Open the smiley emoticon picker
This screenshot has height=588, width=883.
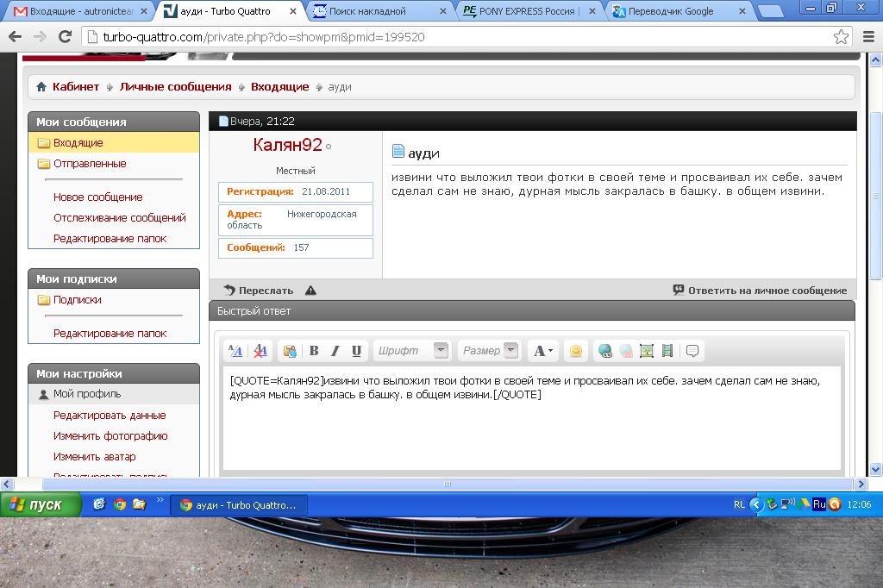point(576,351)
